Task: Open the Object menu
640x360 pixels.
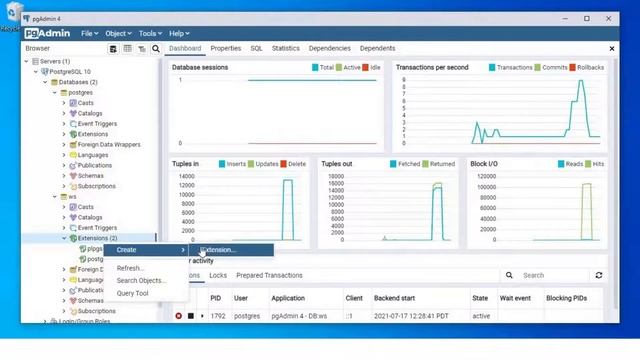Action: click(x=118, y=33)
